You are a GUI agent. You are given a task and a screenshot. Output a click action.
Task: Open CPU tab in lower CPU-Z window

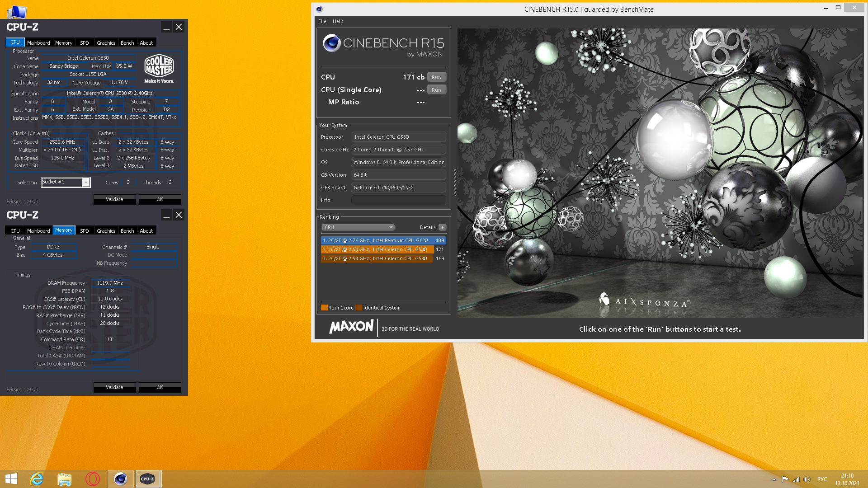point(15,231)
